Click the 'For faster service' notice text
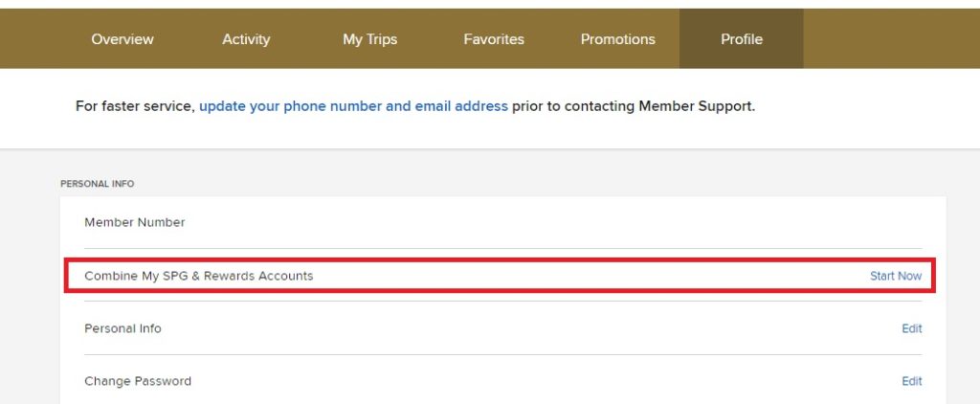Screen dimensions: 980x404 point(134,106)
